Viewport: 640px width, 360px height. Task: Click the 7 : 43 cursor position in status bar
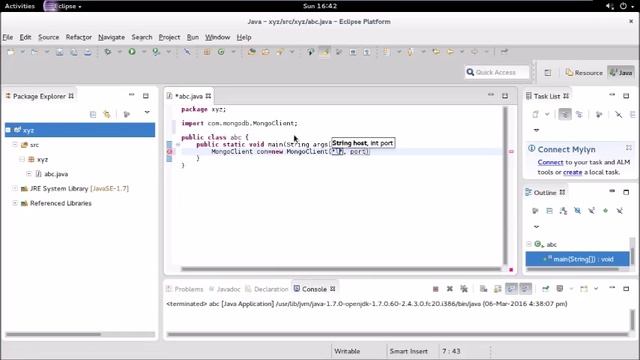tap(451, 351)
